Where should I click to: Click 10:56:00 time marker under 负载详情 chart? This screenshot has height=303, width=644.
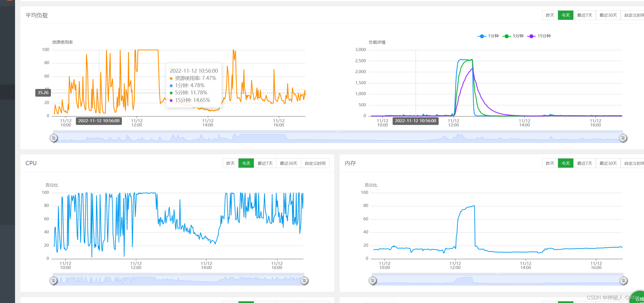point(416,121)
